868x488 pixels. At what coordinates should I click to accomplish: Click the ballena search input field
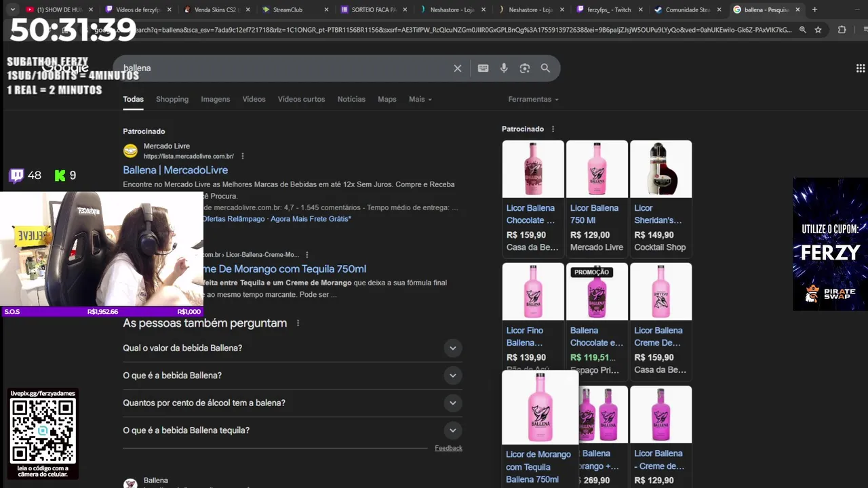(285, 68)
